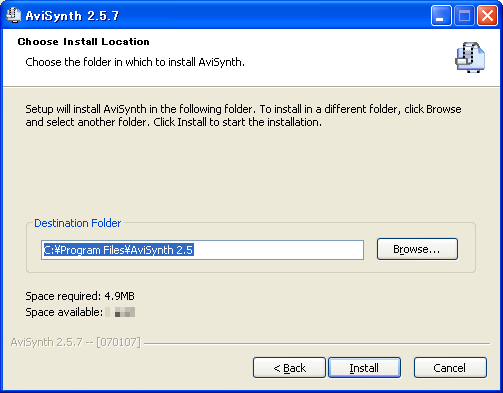Cancel the AviSynth setup
This screenshot has width=503, height=393.
[450, 368]
